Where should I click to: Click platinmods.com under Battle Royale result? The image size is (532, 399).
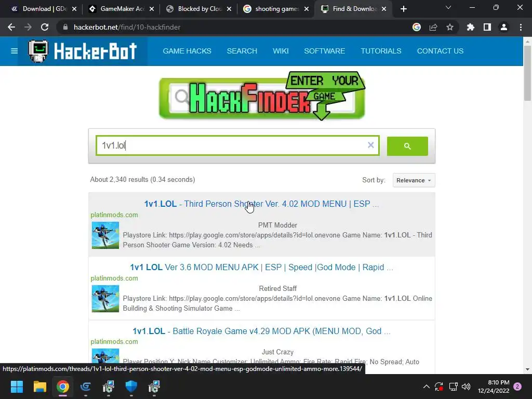click(x=114, y=342)
